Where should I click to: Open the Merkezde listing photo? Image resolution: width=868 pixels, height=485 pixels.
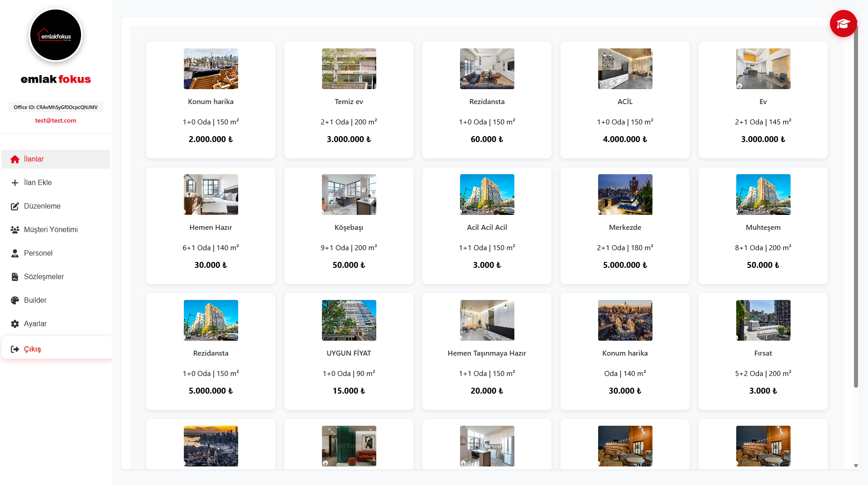coord(625,195)
